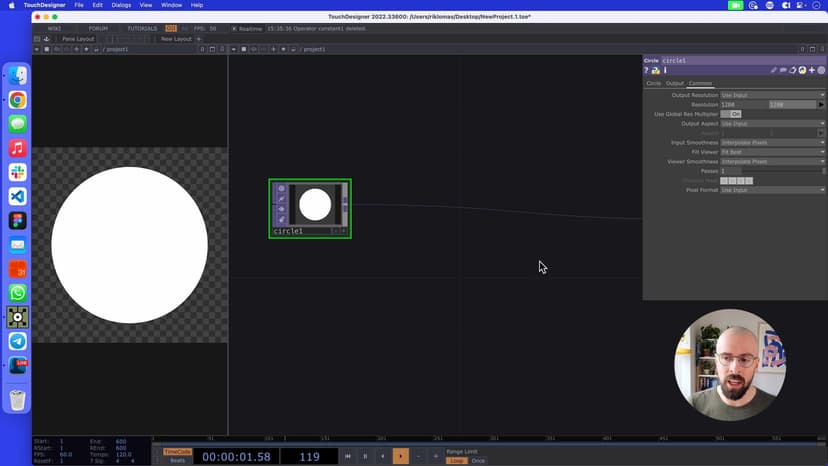Click the play forward transport button
The image size is (828, 466).
tap(400, 456)
